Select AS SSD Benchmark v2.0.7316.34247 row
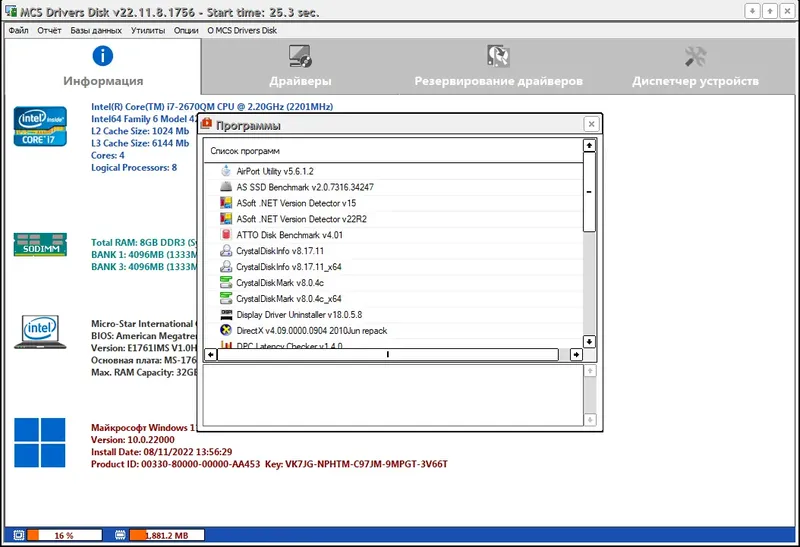 click(x=393, y=187)
